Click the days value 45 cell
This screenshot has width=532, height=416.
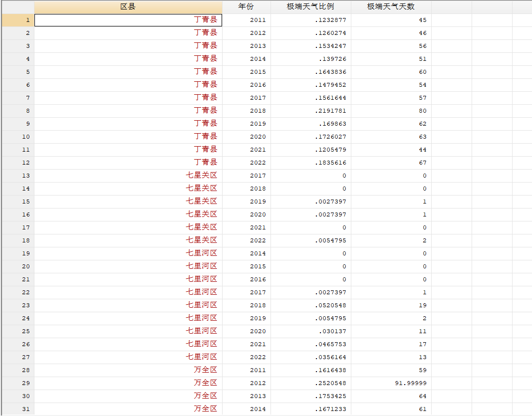pos(391,20)
